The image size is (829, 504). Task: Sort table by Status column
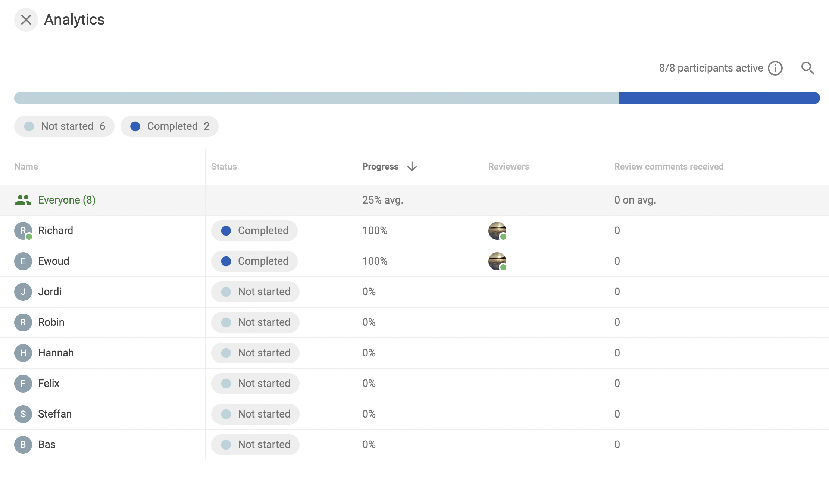pyautogui.click(x=224, y=167)
